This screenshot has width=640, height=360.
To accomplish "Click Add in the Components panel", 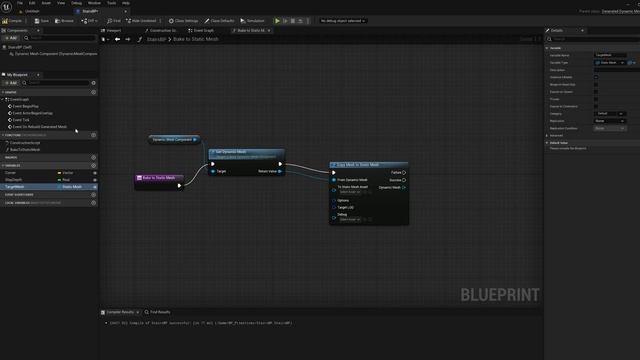I will [x=11, y=38].
